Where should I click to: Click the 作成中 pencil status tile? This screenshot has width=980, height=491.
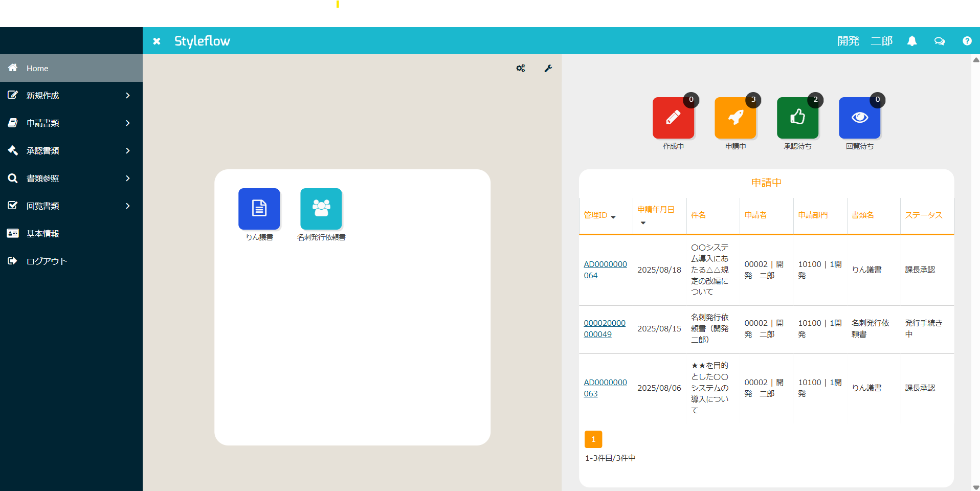[x=673, y=118]
